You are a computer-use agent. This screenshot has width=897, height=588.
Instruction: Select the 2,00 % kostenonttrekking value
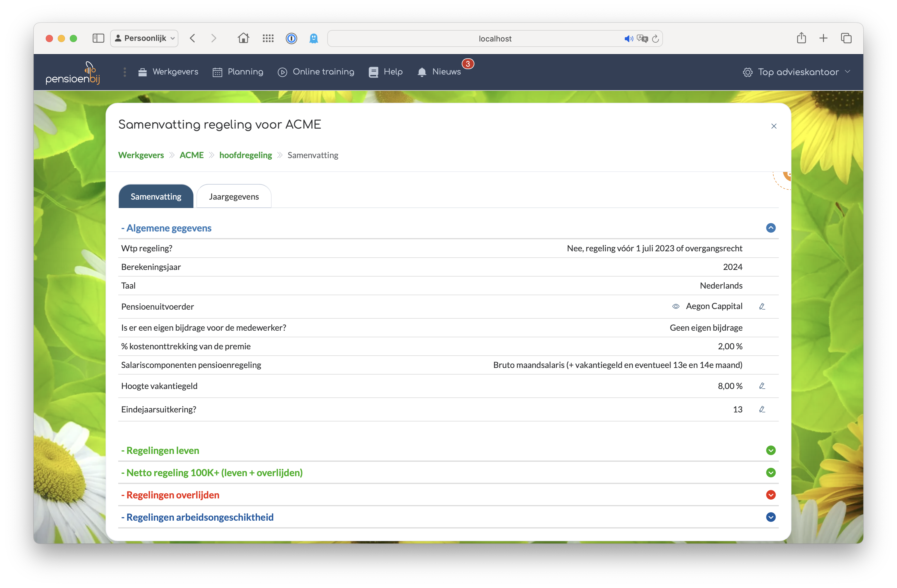pyautogui.click(x=730, y=346)
